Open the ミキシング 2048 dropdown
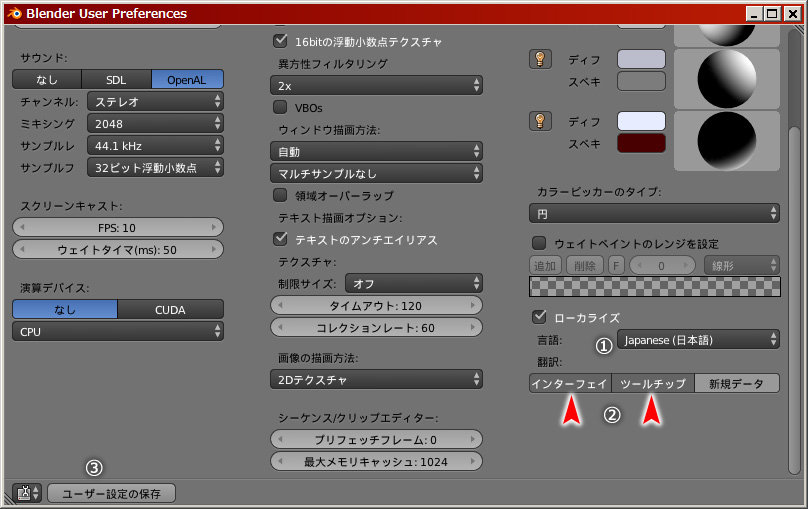Screen dimensions: 808x509 pyautogui.click(x=155, y=124)
